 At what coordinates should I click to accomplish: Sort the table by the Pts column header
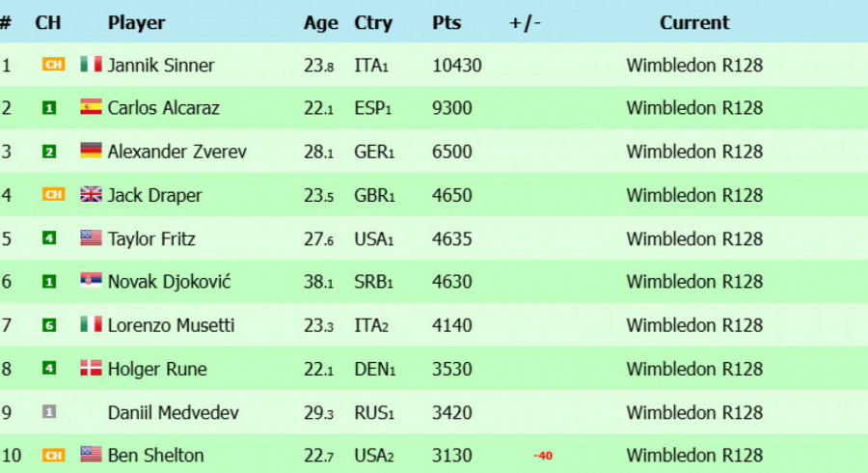tap(447, 23)
